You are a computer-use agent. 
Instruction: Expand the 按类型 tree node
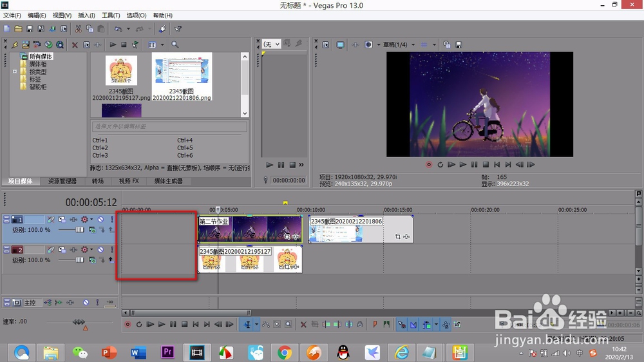point(15,71)
